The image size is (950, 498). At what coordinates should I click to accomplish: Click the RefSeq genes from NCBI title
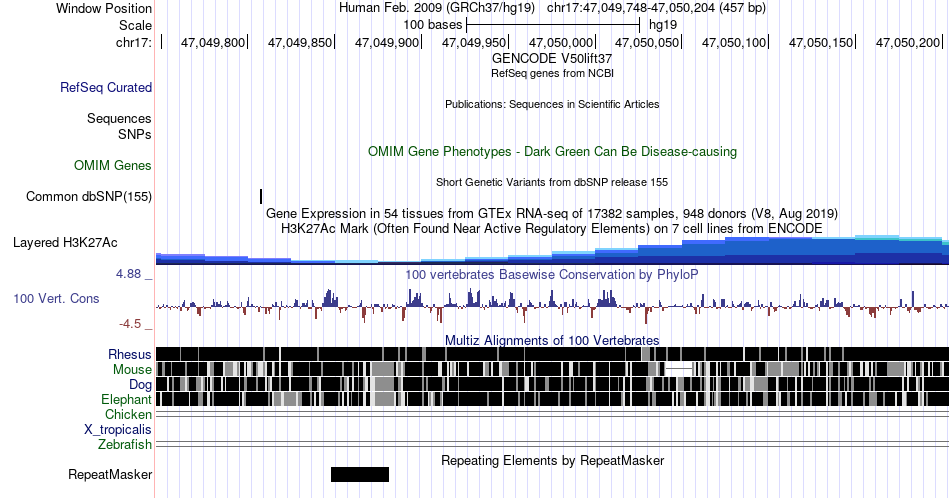552,73
